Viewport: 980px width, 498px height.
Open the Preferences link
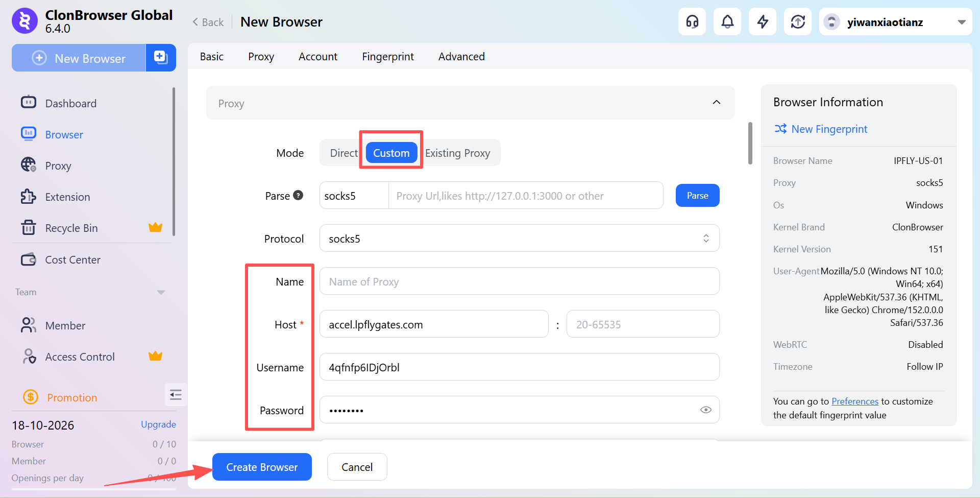pos(855,401)
